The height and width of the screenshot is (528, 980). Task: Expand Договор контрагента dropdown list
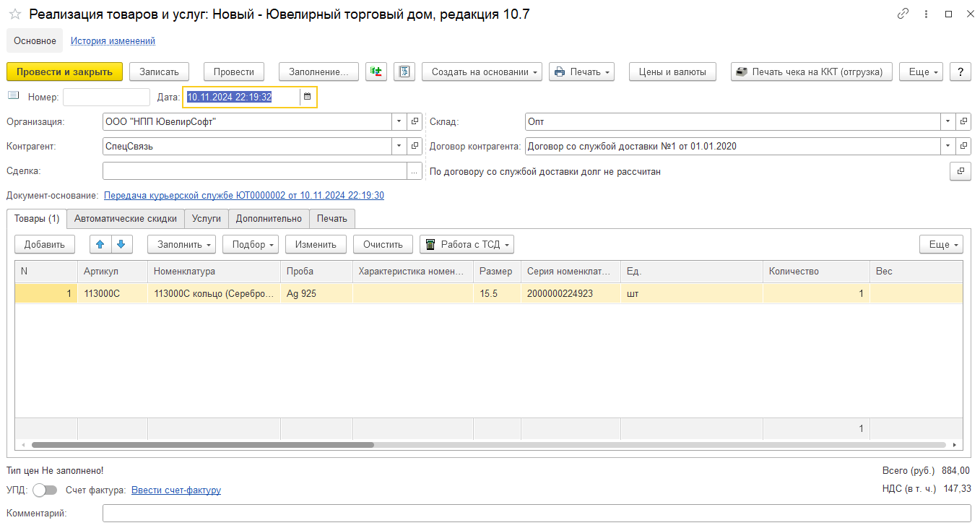pyautogui.click(x=948, y=146)
